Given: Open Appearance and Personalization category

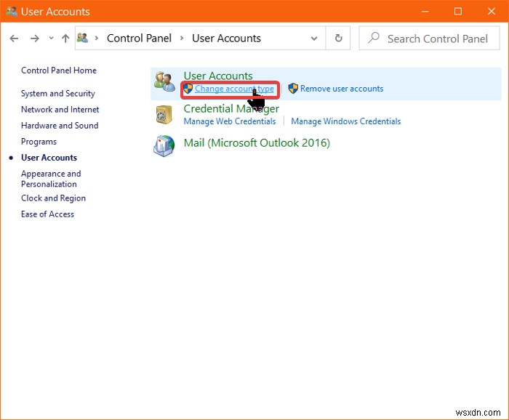Looking at the screenshot, I should [51, 179].
